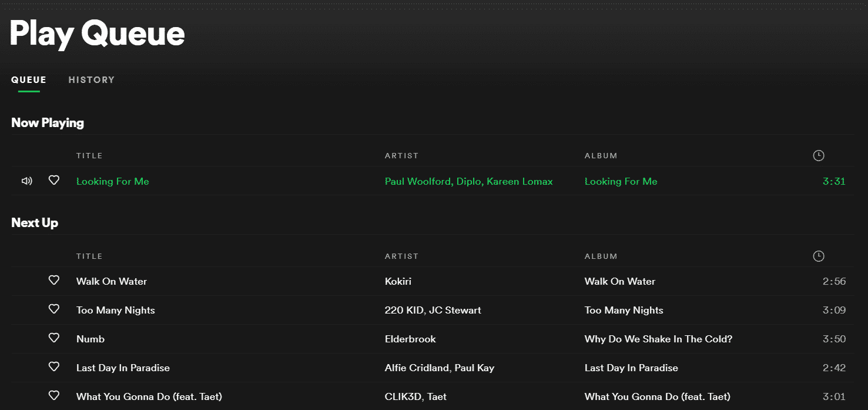Click the clock icon in Next Up header
Image resolution: width=868 pixels, height=410 pixels.
click(819, 256)
